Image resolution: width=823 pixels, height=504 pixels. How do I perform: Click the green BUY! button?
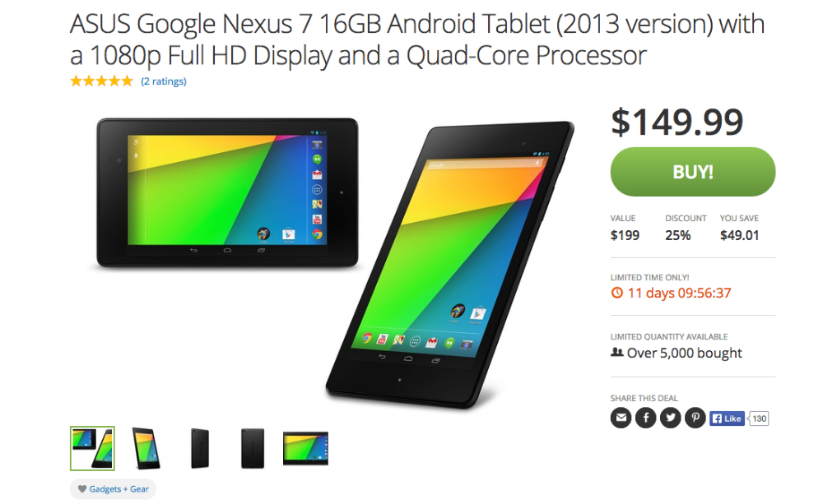[x=693, y=172]
